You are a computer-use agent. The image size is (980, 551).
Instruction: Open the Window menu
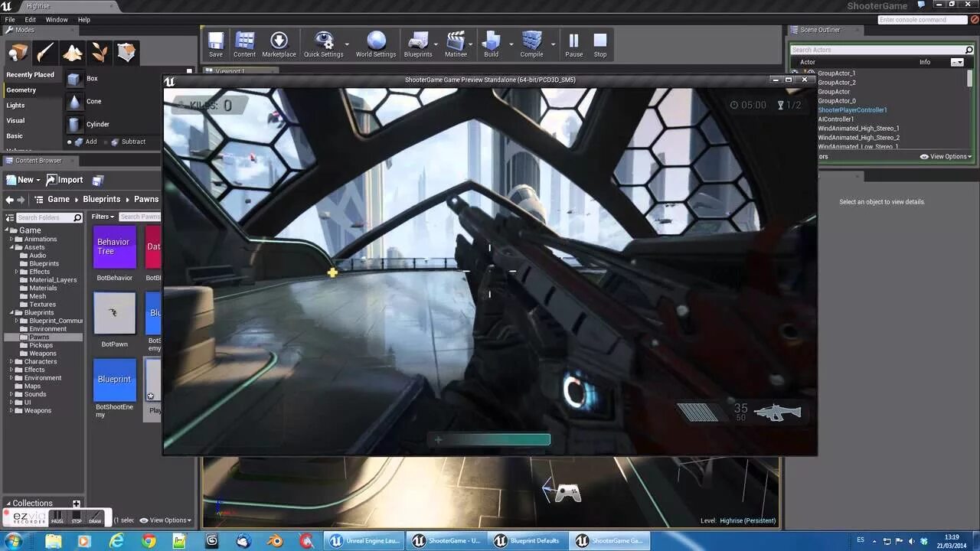57,19
